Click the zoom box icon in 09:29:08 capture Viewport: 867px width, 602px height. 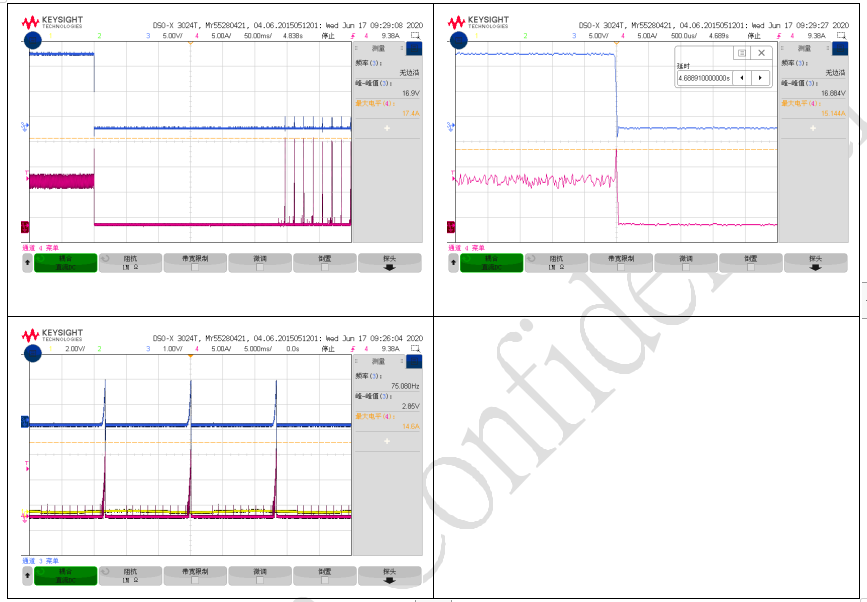(415, 35)
